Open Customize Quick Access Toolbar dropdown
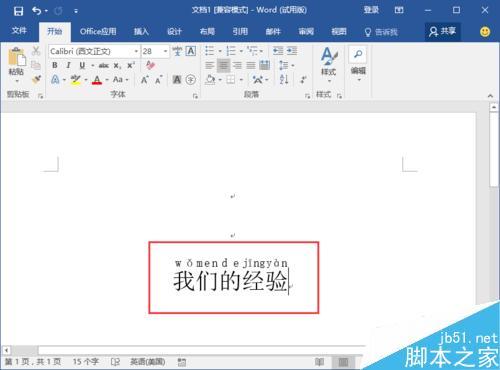 point(76,11)
